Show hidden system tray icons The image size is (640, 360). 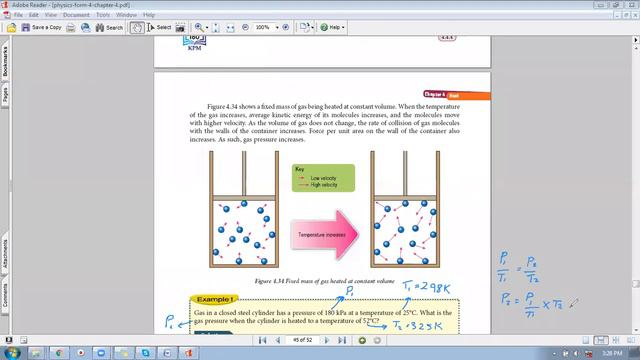554,353
